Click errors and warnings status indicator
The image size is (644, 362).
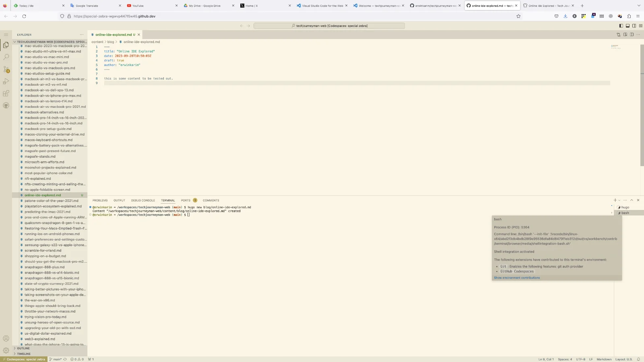[x=77, y=359]
